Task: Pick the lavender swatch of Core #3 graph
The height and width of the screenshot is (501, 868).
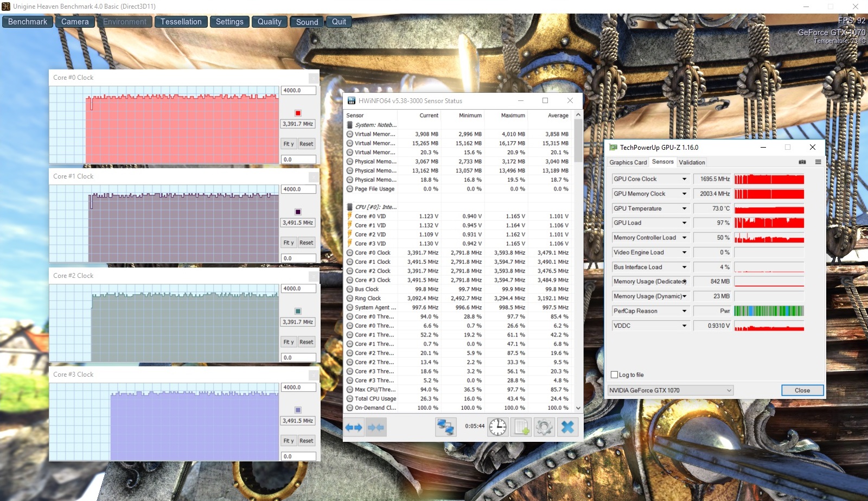Action: [298, 410]
